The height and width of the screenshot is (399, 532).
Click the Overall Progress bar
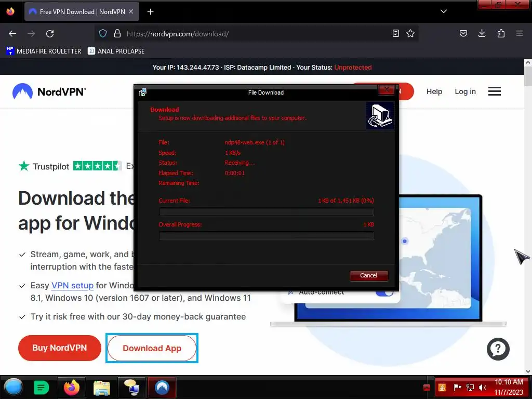pyautogui.click(x=267, y=235)
